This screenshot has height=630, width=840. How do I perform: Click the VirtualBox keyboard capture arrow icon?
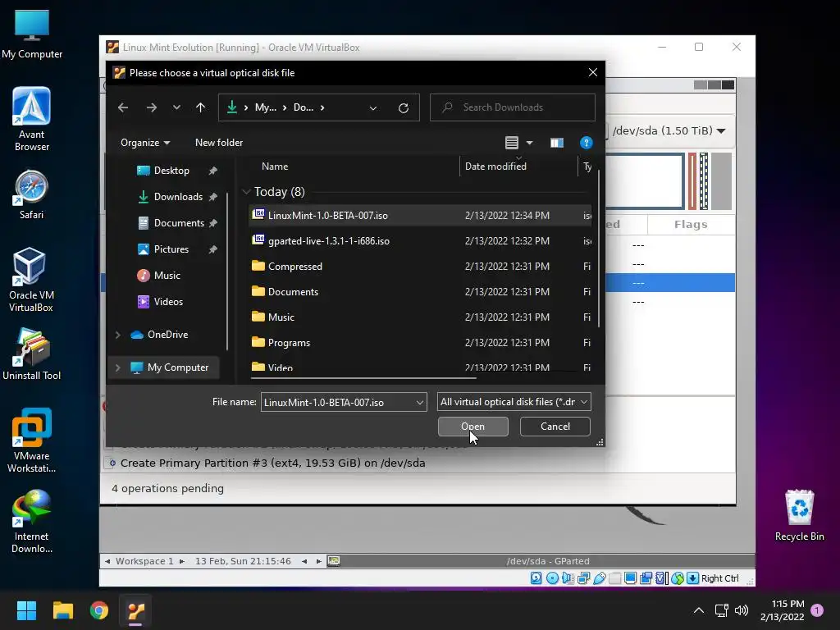[692, 578]
